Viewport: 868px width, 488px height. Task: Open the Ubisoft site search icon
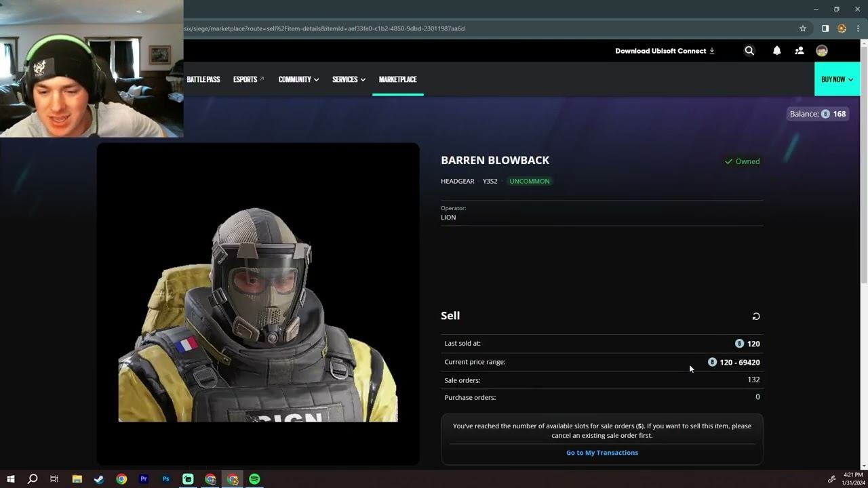(749, 51)
